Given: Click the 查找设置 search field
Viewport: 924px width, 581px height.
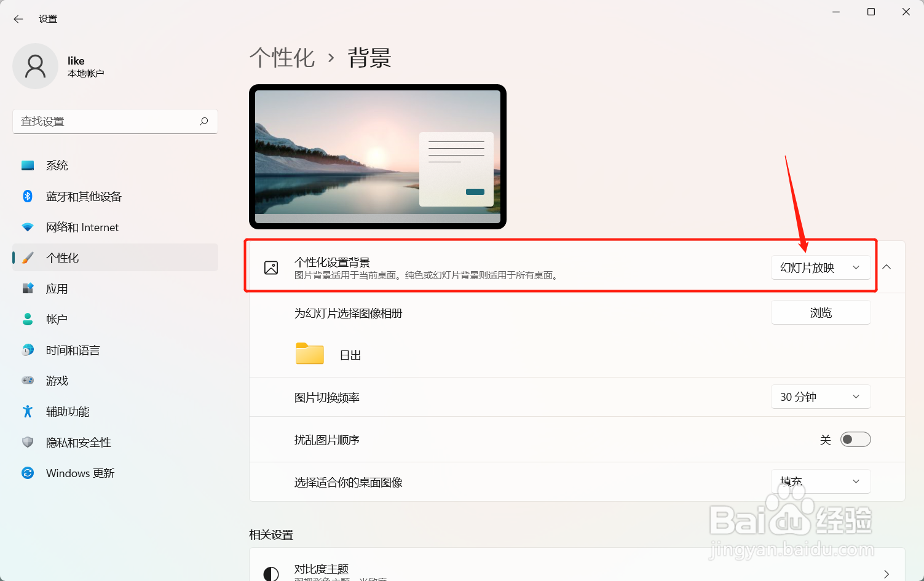Looking at the screenshot, I should click(115, 121).
